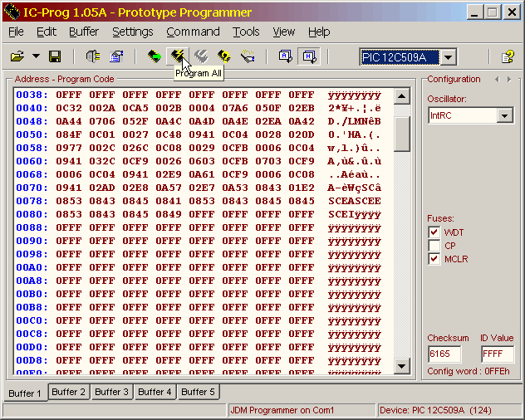Enable the CP fuse checkbox
525x420 pixels.
click(434, 246)
